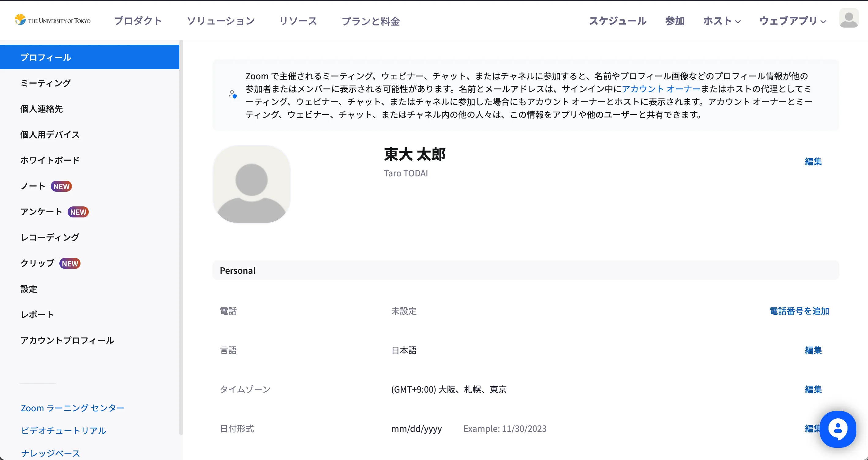Click 編集 next to the name 東大 太郎
The image size is (868, 460).
click(x=813, y=161)
